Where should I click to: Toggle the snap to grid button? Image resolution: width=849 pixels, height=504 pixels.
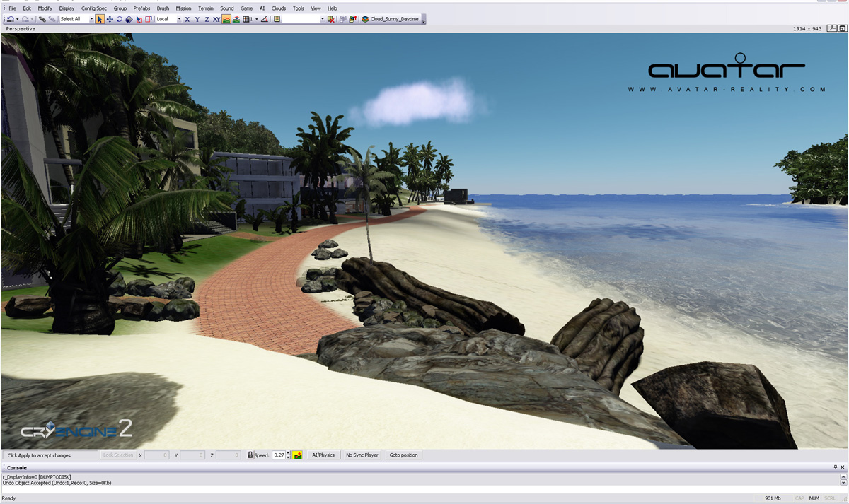[x=246, y=19]
